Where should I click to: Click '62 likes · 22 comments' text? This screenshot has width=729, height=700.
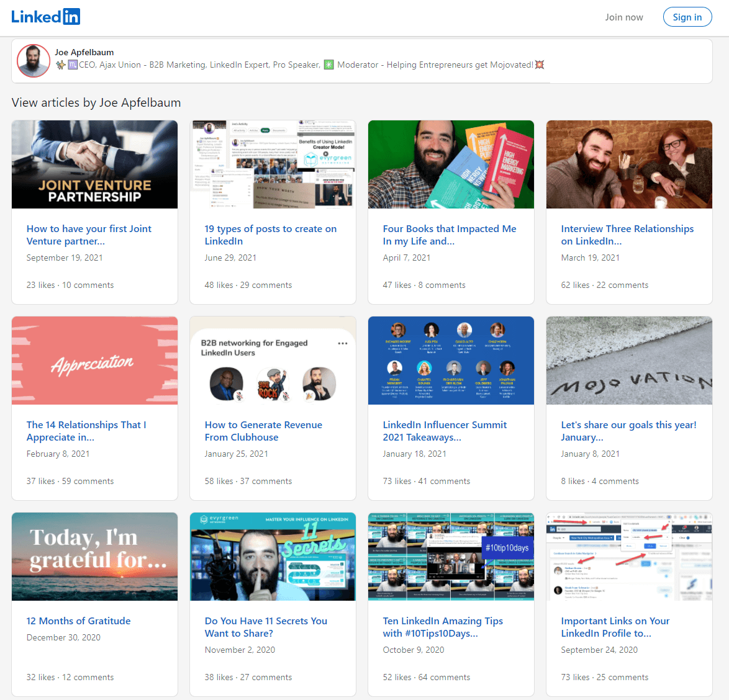click(x=604, y=285)
